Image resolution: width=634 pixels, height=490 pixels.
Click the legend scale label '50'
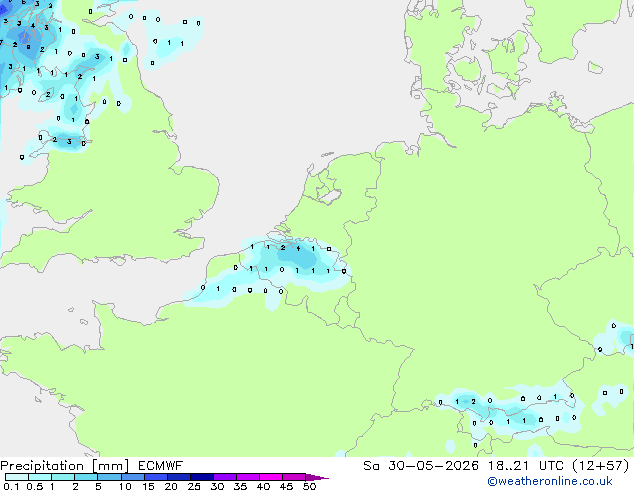309,486
